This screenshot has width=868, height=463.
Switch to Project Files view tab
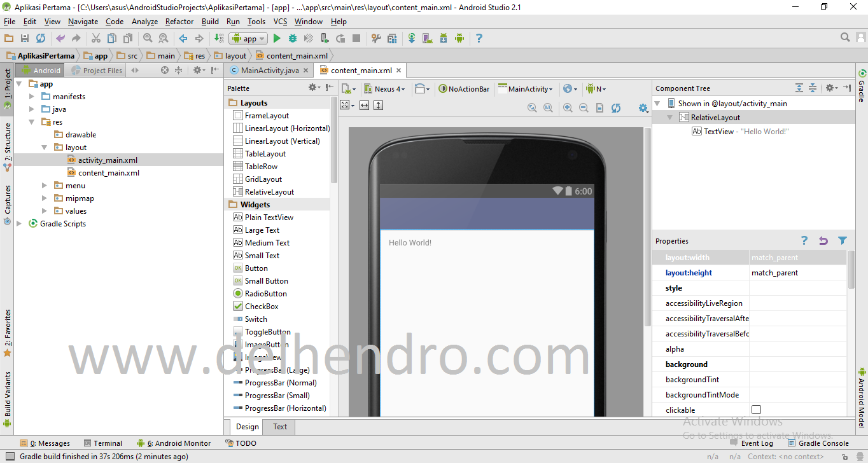(97, 71)
